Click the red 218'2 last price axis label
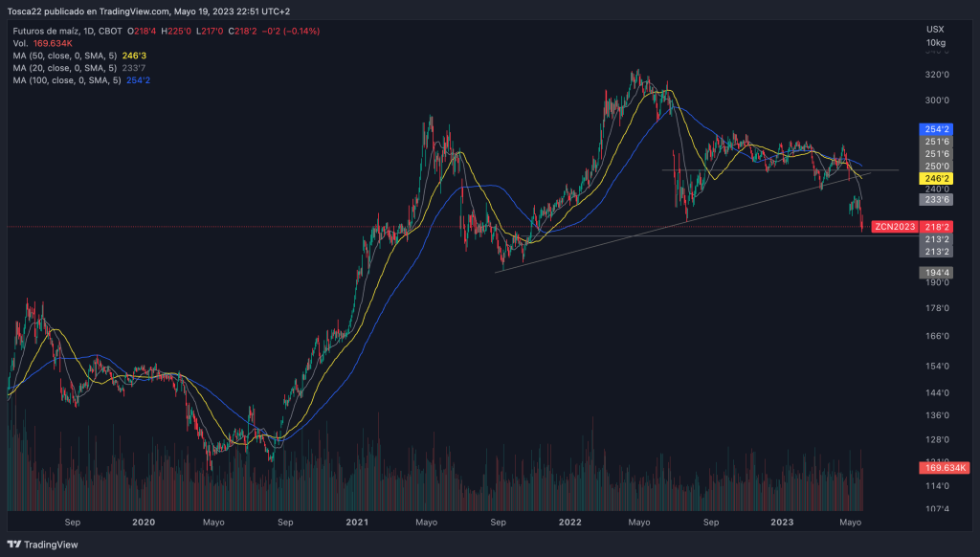The image size is (980, 557). (937, 227)
